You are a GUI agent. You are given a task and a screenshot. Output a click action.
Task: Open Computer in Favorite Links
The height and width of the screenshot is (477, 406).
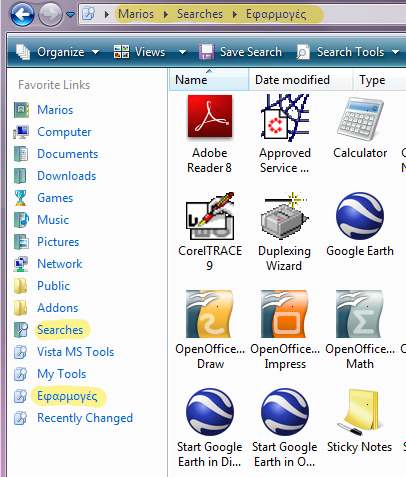(x=64, y=132)
